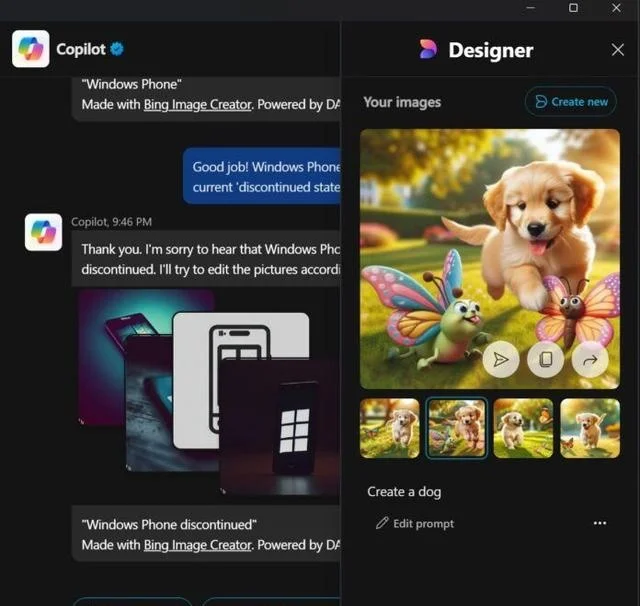This screenshot has height=606, width=640.
Task: Maximize the Copilot window
Action: point(573,8)
